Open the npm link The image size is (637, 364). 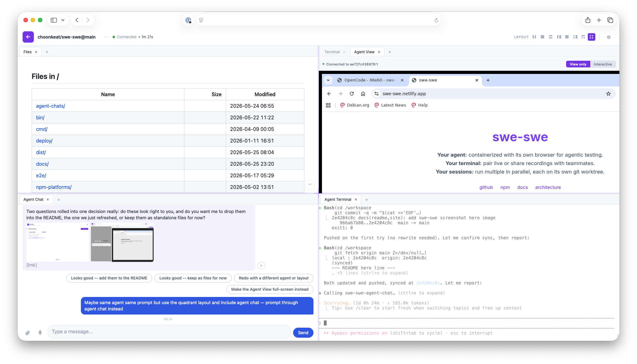pyautogui.click(x=505, y=187)
